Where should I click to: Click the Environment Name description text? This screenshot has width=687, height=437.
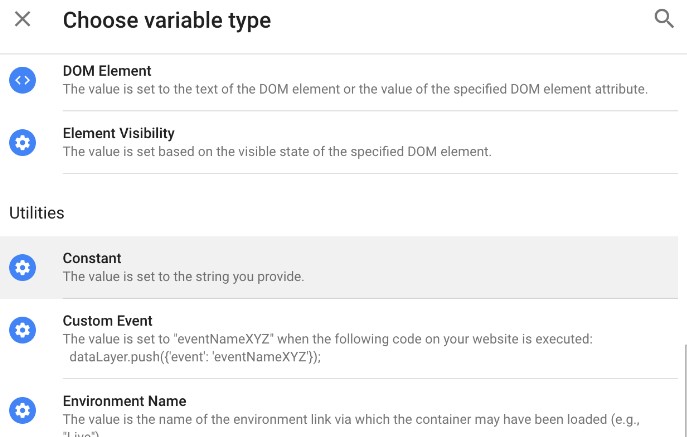click(x=351, y=426)
